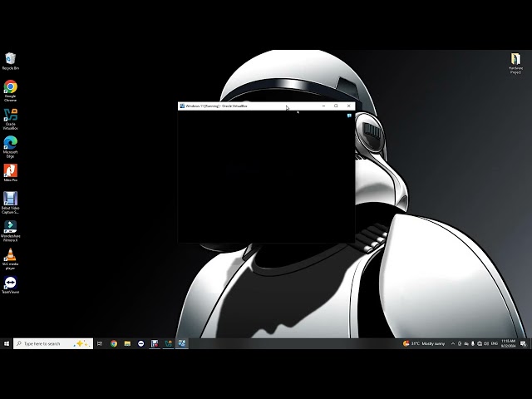Close the Windows 11 VirtualBox window
532x399 pixels.
349,106
